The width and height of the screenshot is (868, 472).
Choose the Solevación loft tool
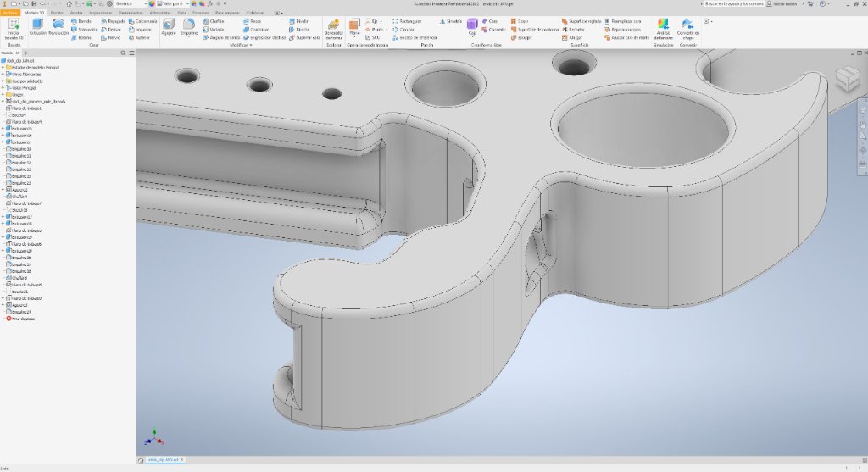coord(84,30)
